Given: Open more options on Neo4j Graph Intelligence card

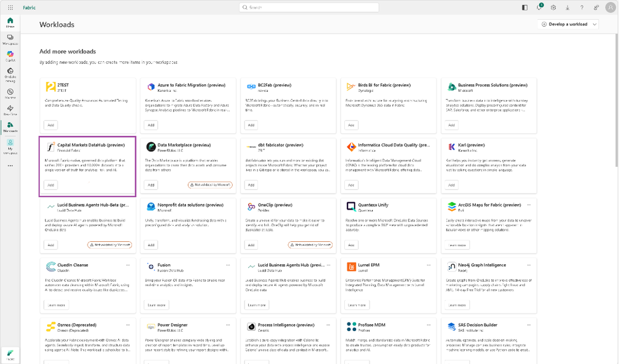Looking at the screenshot, I should click(x=528, y=265).
